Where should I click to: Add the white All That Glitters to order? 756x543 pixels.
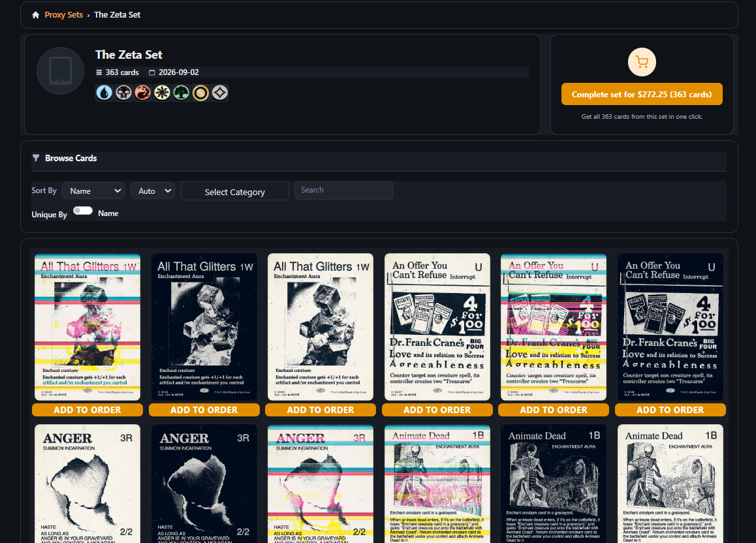click(x=321, y=410)
